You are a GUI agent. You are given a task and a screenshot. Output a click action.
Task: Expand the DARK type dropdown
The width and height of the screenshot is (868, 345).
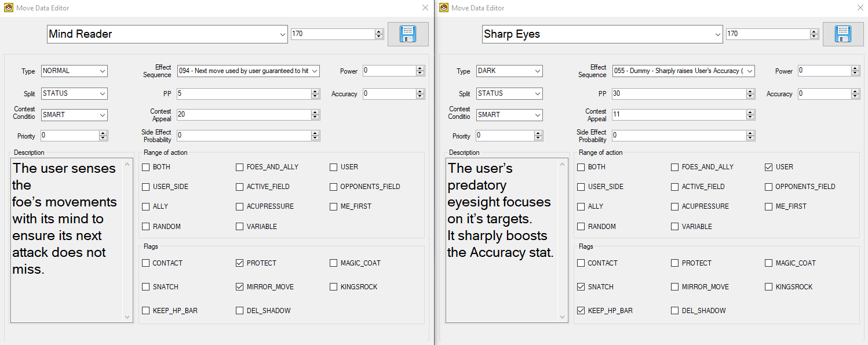pos(538,71)
